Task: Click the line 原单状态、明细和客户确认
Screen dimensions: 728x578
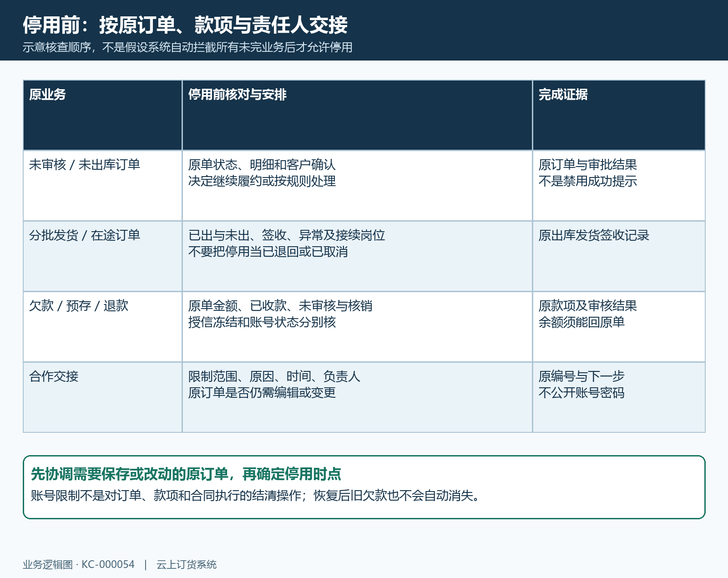Action: tap(262, 165)
